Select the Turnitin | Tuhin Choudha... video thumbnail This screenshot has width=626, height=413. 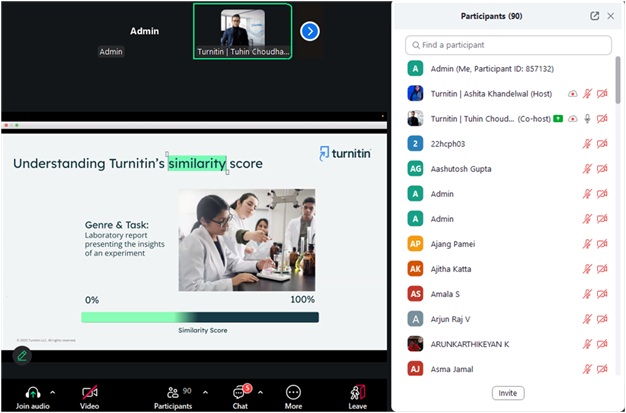(x=243, y=31)
